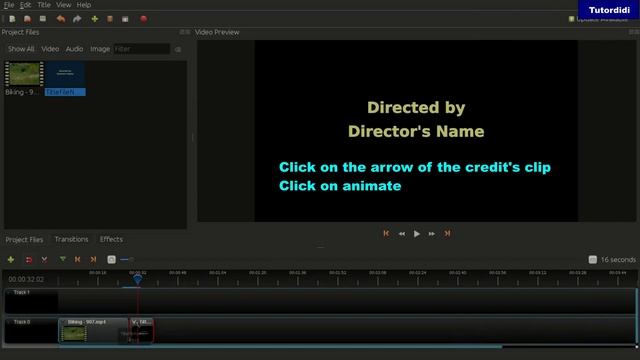Jump to end of the preview
The image size is (640, 360).
pos(447,233)
